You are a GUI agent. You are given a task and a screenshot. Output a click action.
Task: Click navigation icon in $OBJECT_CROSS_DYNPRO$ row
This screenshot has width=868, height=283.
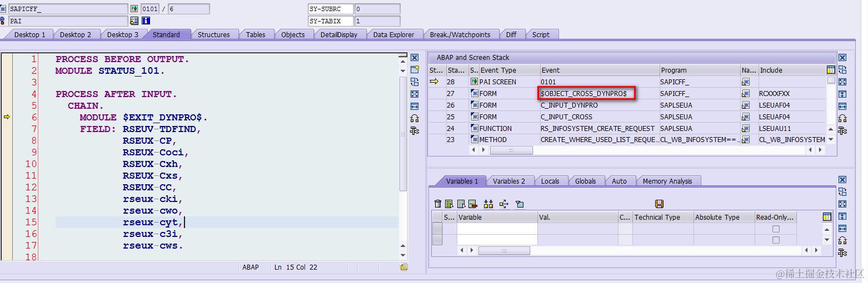pyautogui.click(x=745, y=93)
